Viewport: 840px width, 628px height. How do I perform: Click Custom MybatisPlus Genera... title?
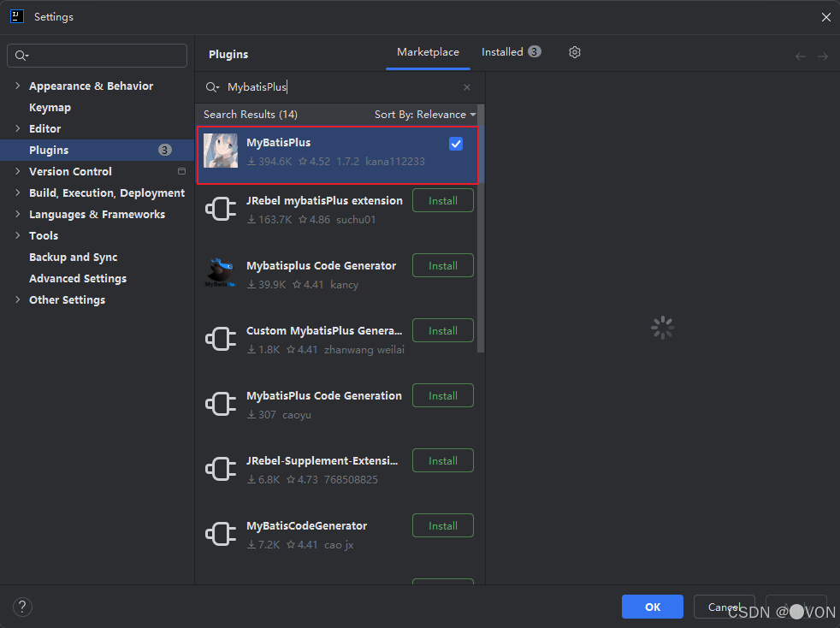[324, 330]
